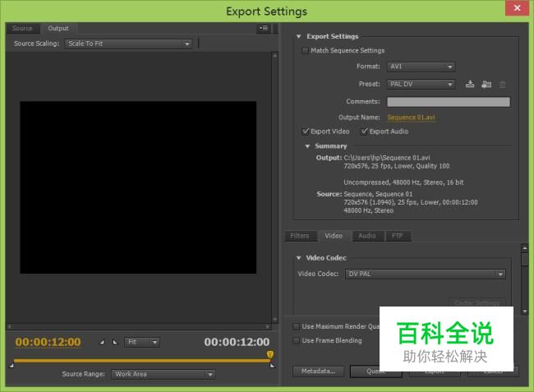
Task: Open the preview panel flyout menu icon
Action: (x=264, y=28)
